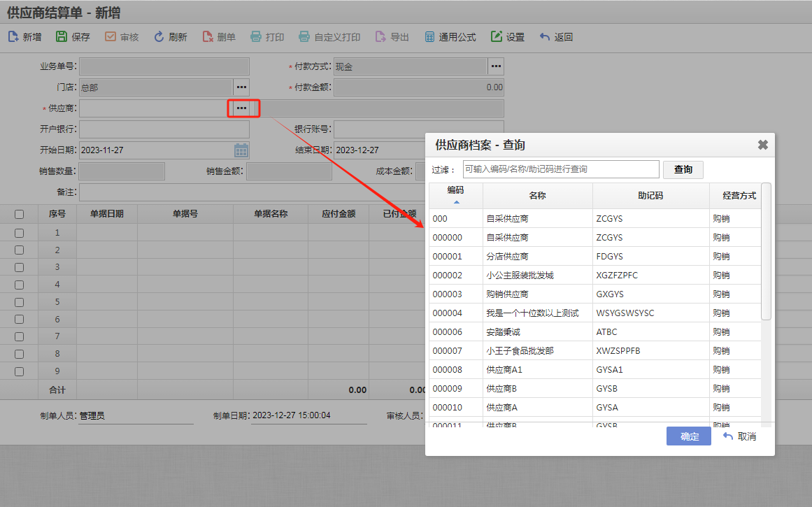Click the 查询 search button
The width and height of the screenshot is (812, 507).
(x=683, y=169)
